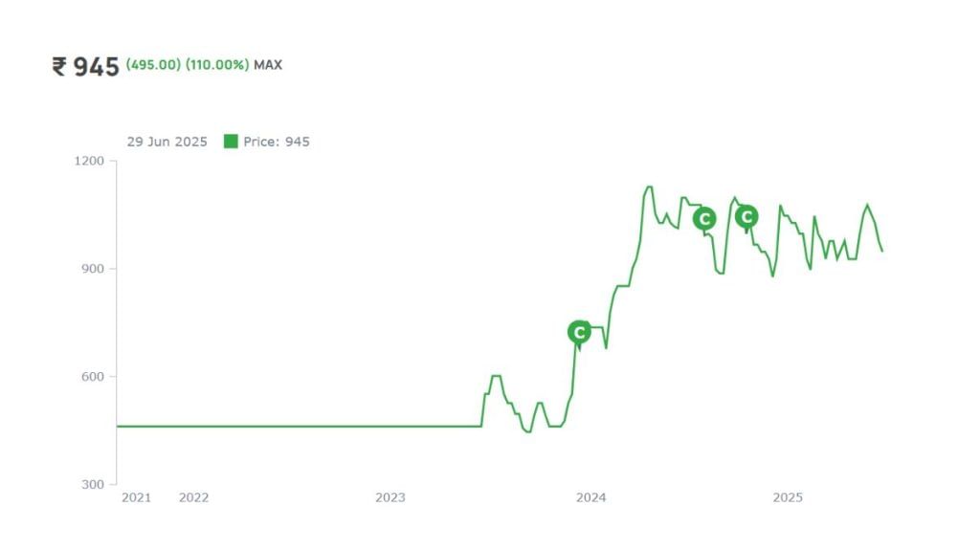
Task: Select the 2021 x-axis label
Action: pos(136,497)
